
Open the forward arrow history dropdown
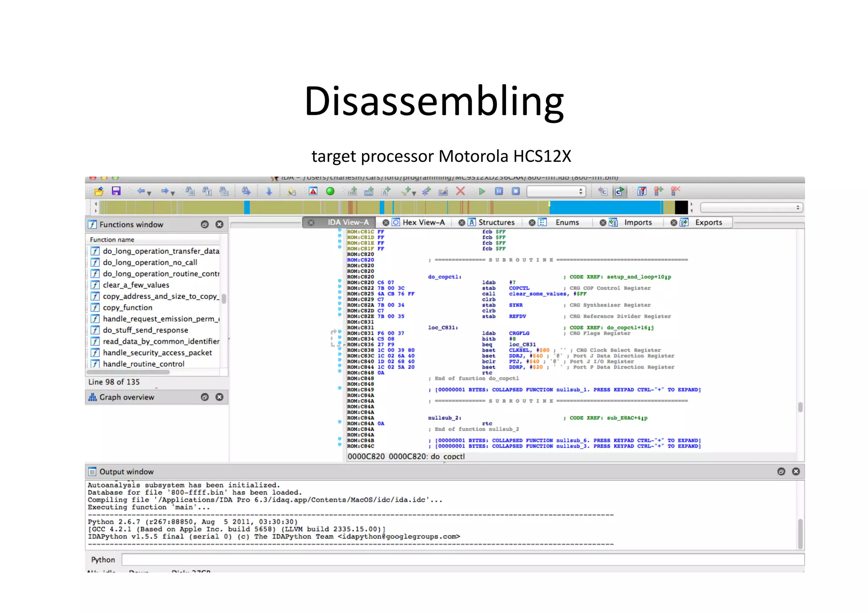pos(173,194)
